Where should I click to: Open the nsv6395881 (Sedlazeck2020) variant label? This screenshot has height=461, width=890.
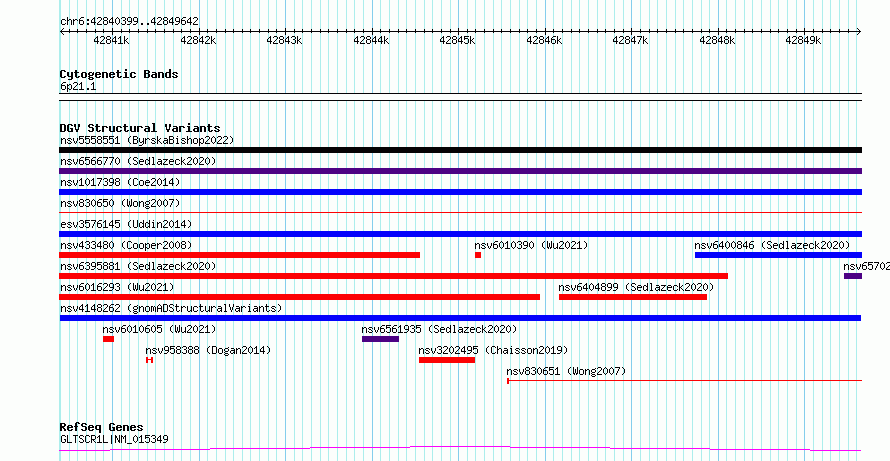click(x=138, y=266)
